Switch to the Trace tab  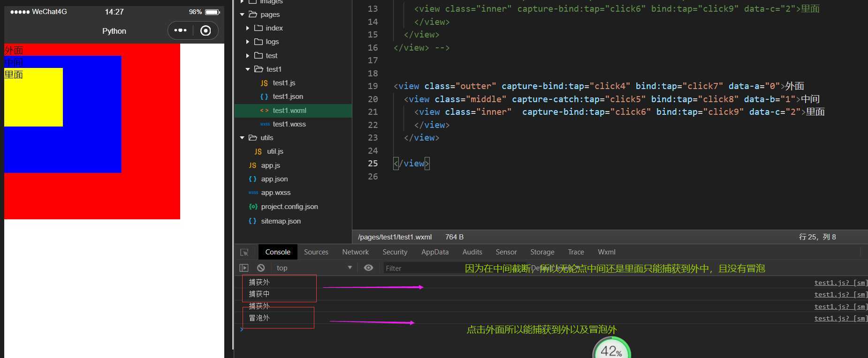pyautogui.click(x=576, y=252)
